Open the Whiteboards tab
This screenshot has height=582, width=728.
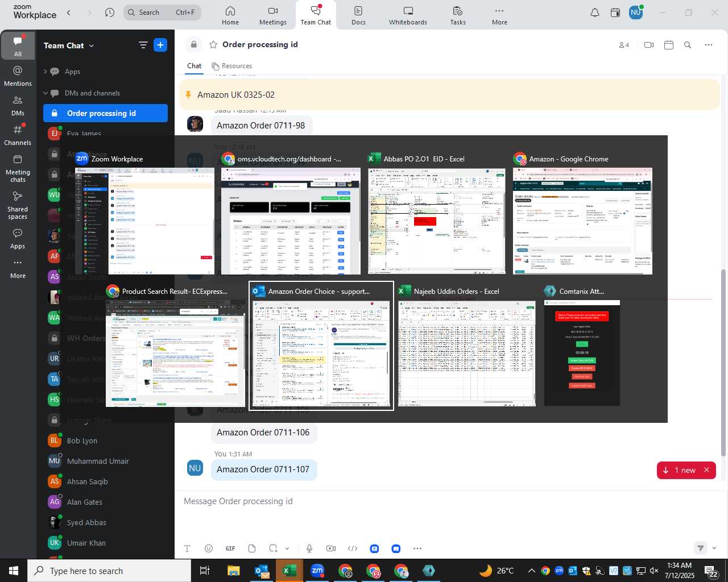tap(408, 15)
